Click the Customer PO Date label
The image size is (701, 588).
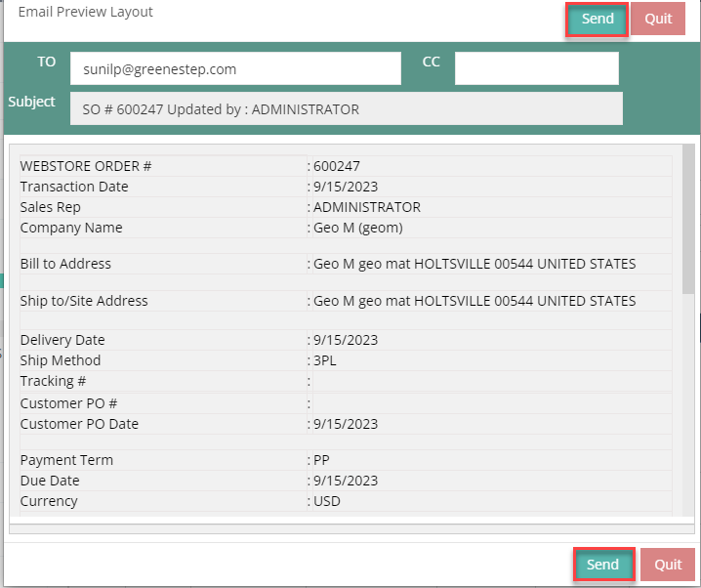79,424
